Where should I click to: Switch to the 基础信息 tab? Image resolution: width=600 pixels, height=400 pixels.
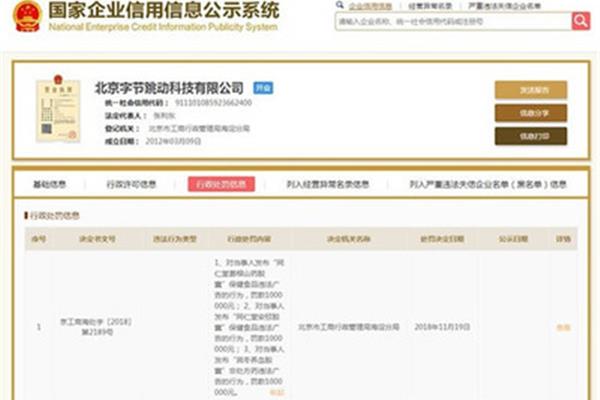click(x=49, y=184)
